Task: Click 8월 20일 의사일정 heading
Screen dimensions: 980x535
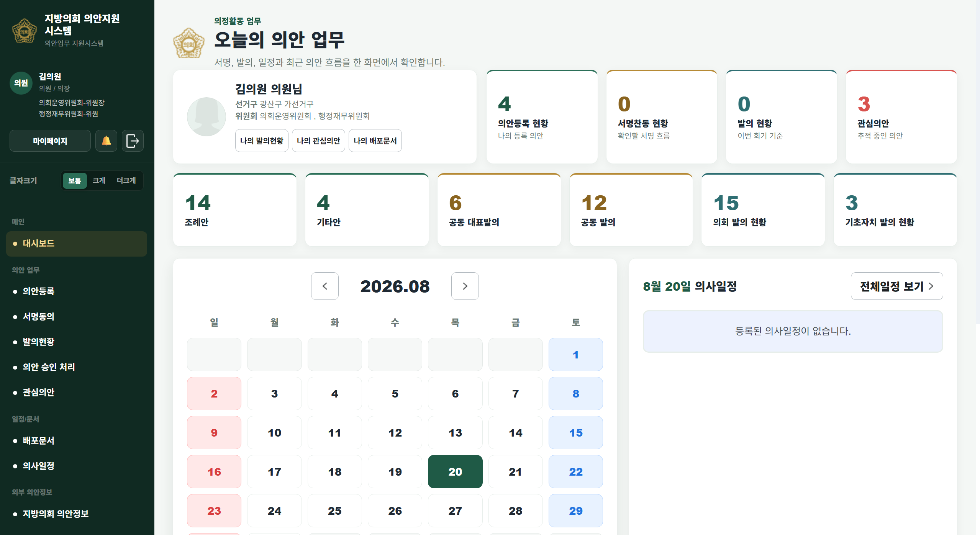Action: coord(690,286)
